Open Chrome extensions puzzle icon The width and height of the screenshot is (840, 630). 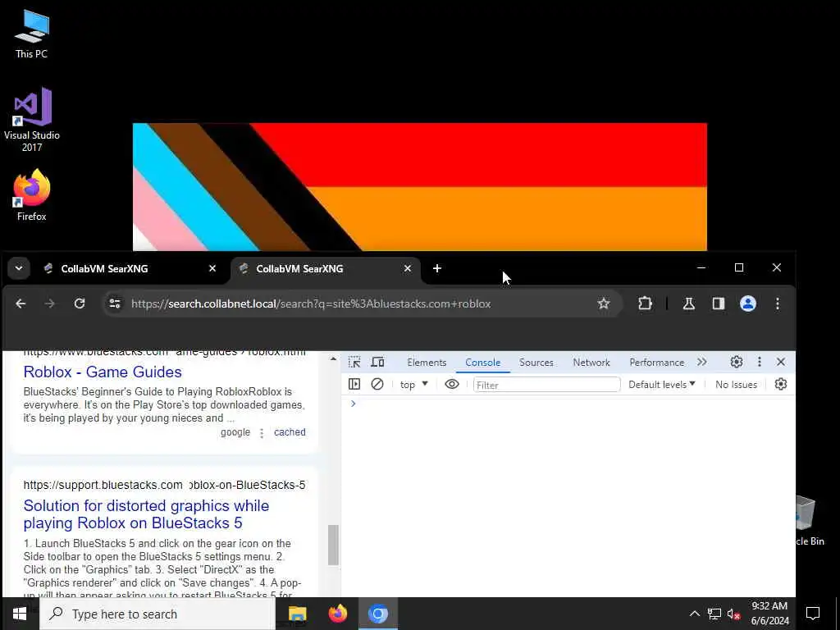pos(645,304)
